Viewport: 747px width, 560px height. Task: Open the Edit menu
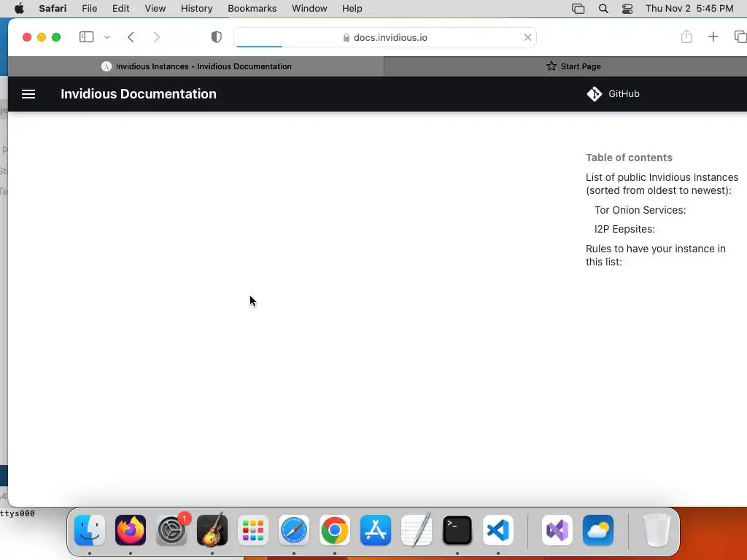tap(120, 8)
